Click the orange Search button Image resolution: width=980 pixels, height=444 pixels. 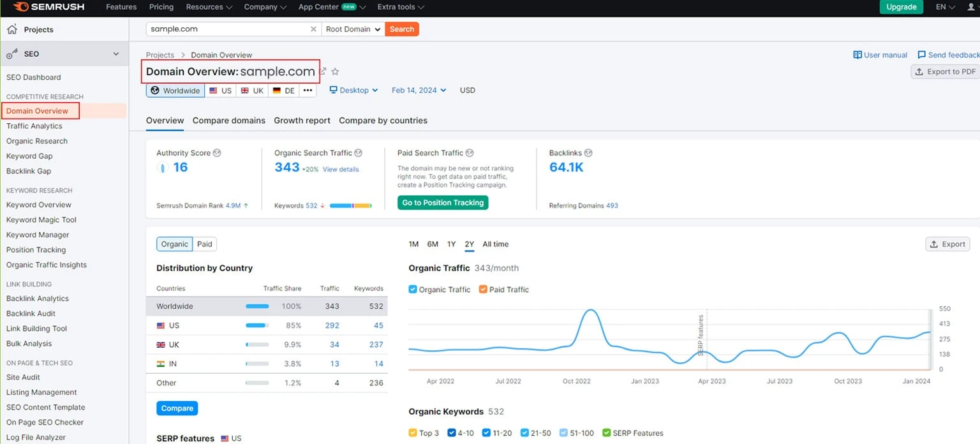(x=402, y=29)
